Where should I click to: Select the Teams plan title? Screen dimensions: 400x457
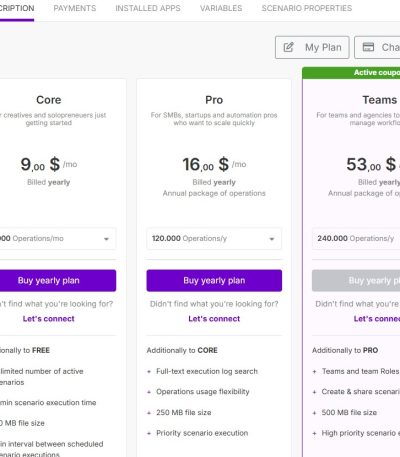380,100
